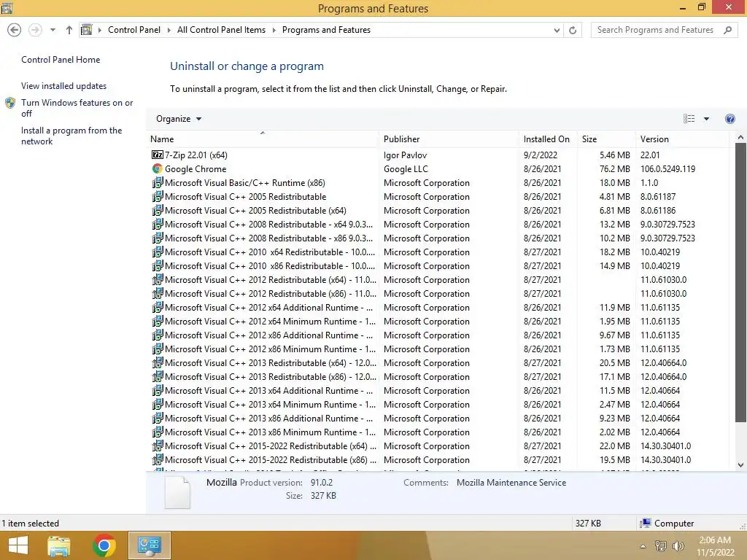The height and width of the screenshot is (560, 747).
Task: Refresh the Programs and Features list
Action: pos(573,30)
